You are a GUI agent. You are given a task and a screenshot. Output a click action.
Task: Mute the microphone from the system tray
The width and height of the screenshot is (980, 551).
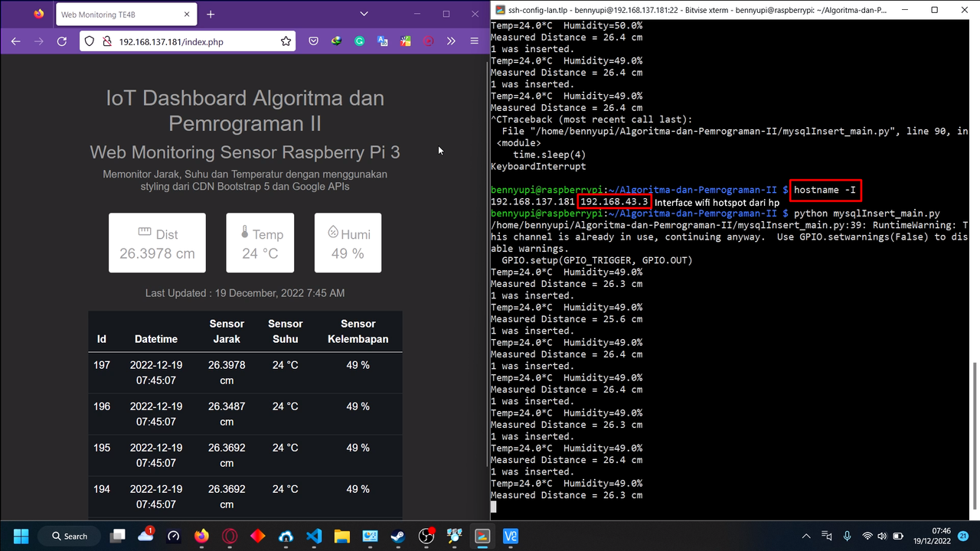click(x=848, y=536)
